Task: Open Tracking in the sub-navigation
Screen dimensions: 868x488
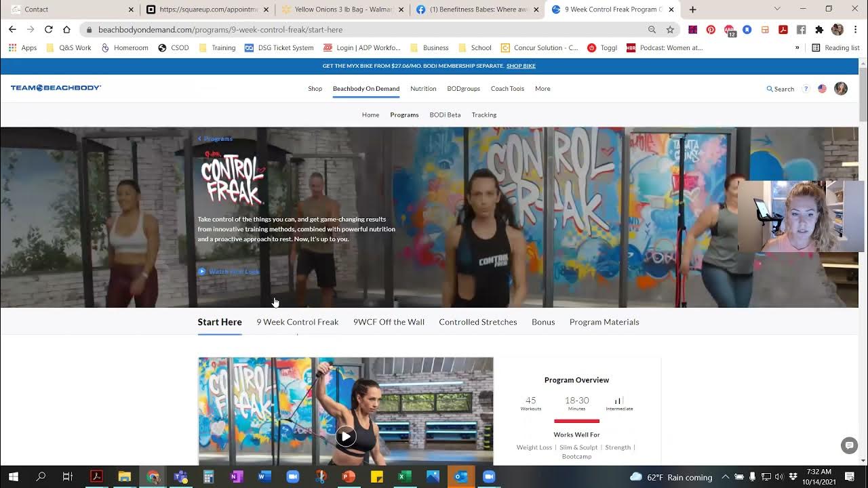Action: (x=484, y=115)
